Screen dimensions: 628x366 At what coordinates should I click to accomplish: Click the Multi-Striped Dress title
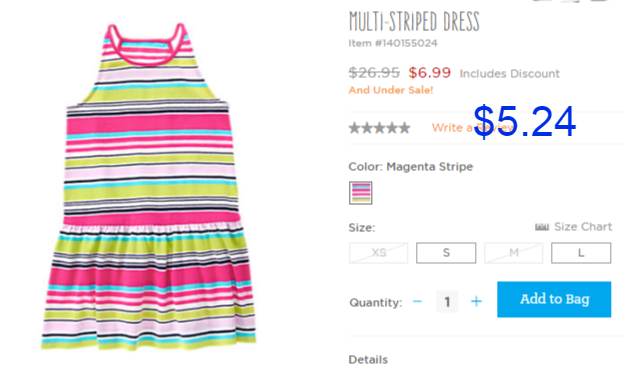414,22
